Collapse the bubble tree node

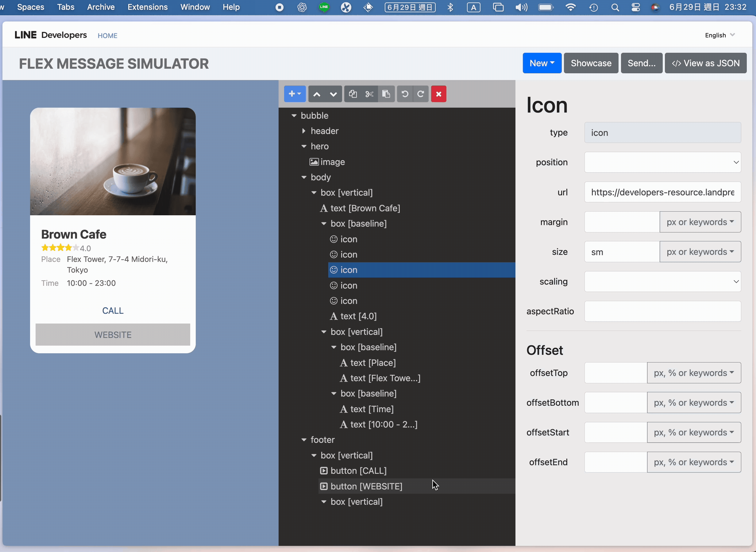tap(294, 116)
